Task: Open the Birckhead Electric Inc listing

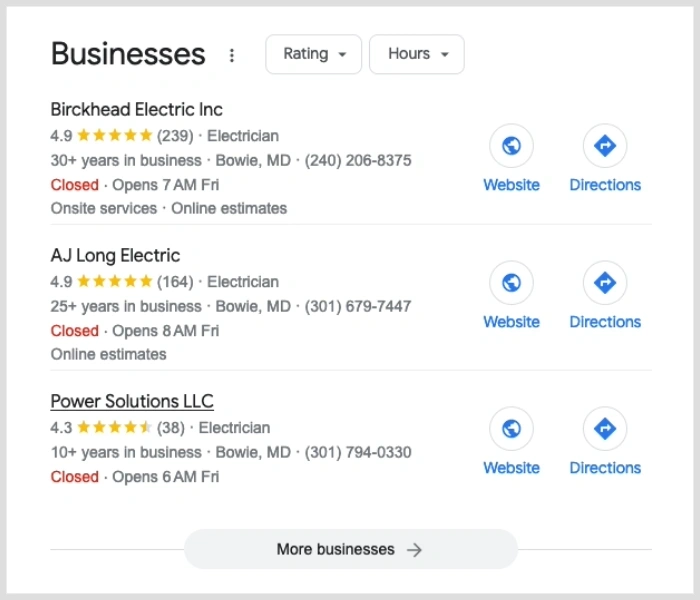Action: pos(137,109)
